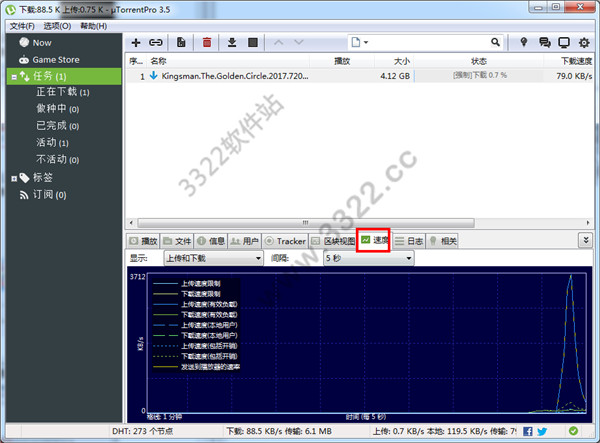Remove torrent with the red trash icon

(207, 42)
